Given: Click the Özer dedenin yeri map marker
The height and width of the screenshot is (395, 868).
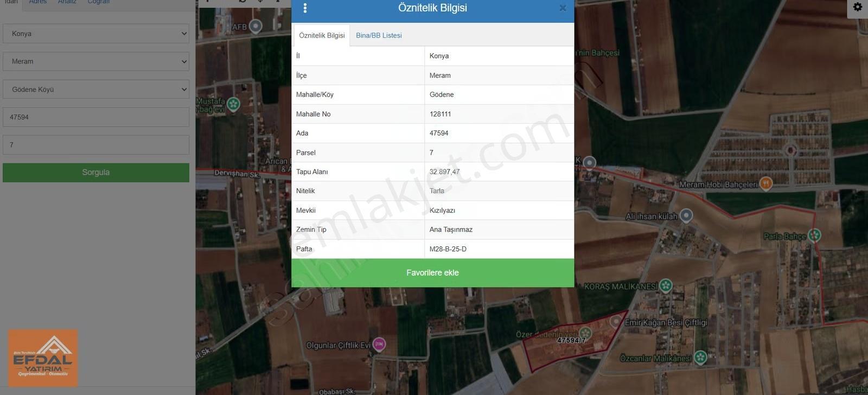Looking at the screenshot, I should click(585, 333).
